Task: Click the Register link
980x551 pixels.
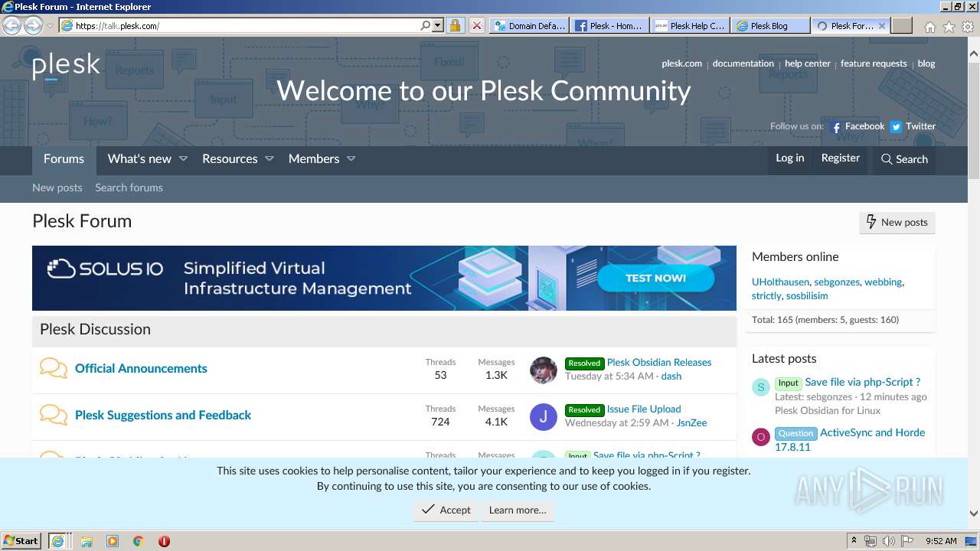Action: click(x=840, y=158)
